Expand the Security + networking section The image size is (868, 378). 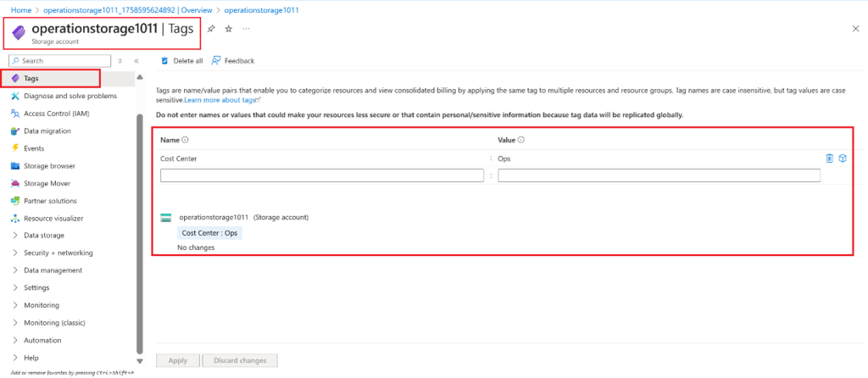pos(15,253)
